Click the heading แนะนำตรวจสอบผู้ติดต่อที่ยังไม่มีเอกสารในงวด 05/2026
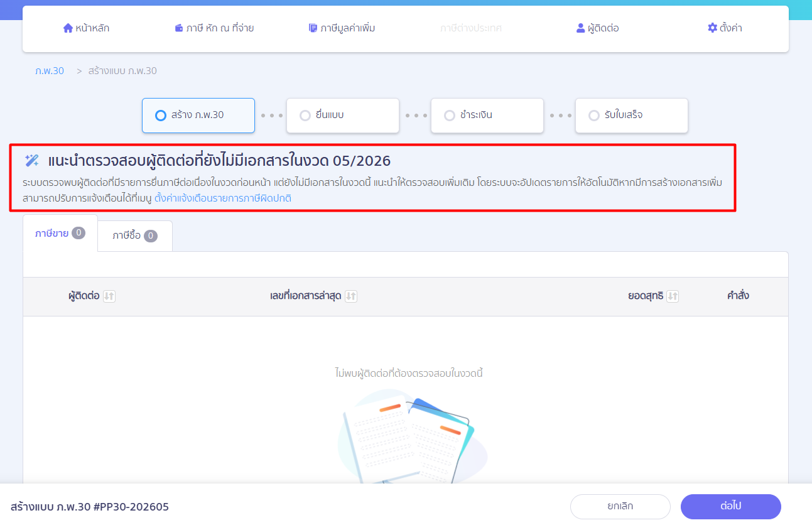This screenshot has height=530, width=812. coord(219,161)
